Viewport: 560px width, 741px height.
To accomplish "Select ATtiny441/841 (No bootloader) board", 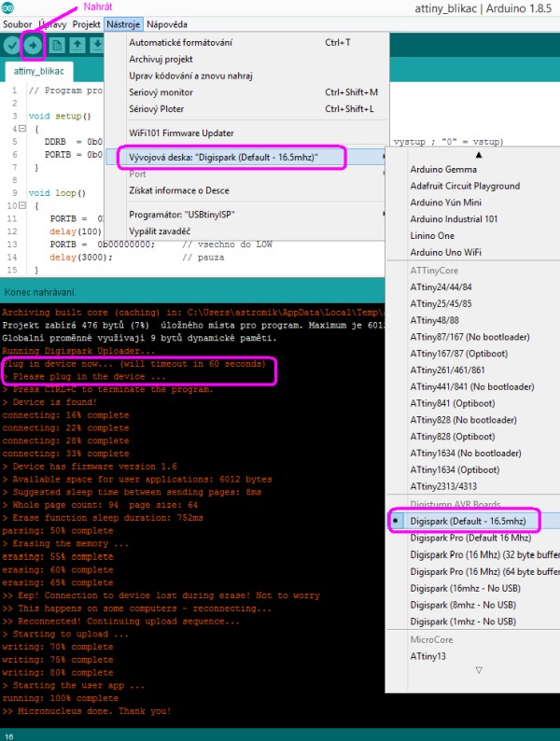I will point(473,386).
